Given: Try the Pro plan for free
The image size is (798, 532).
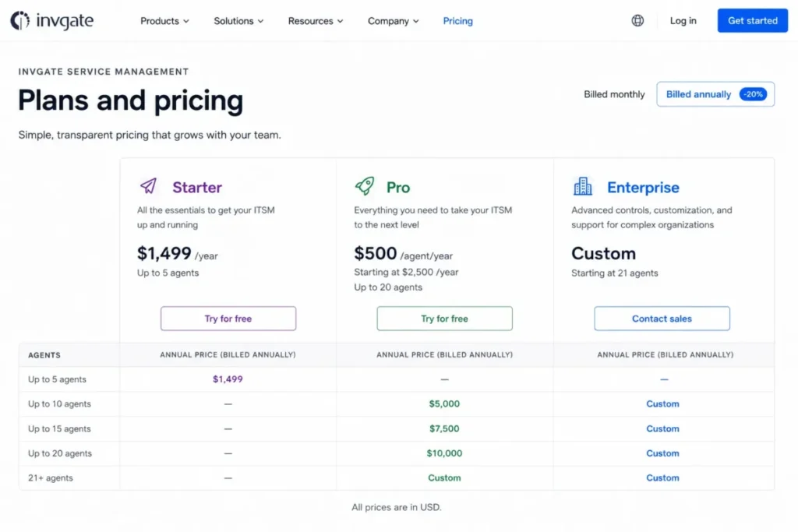Looking at the screenshot, I should 444,319.
